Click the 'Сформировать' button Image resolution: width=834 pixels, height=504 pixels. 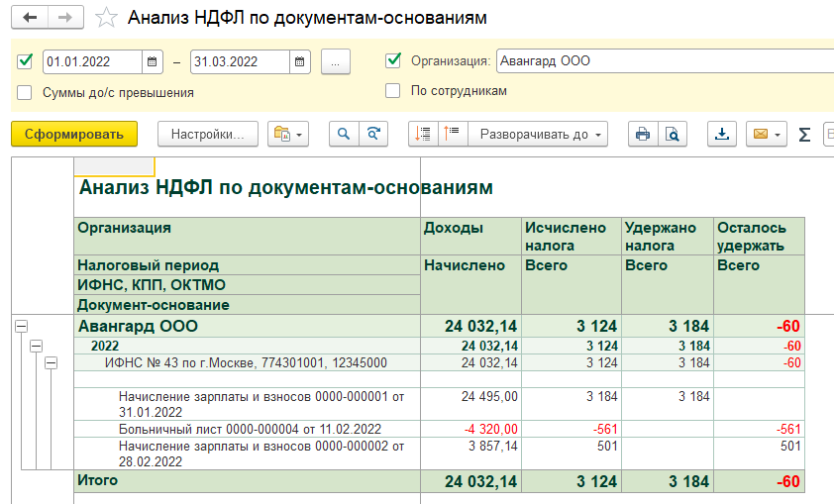point(74,134)
